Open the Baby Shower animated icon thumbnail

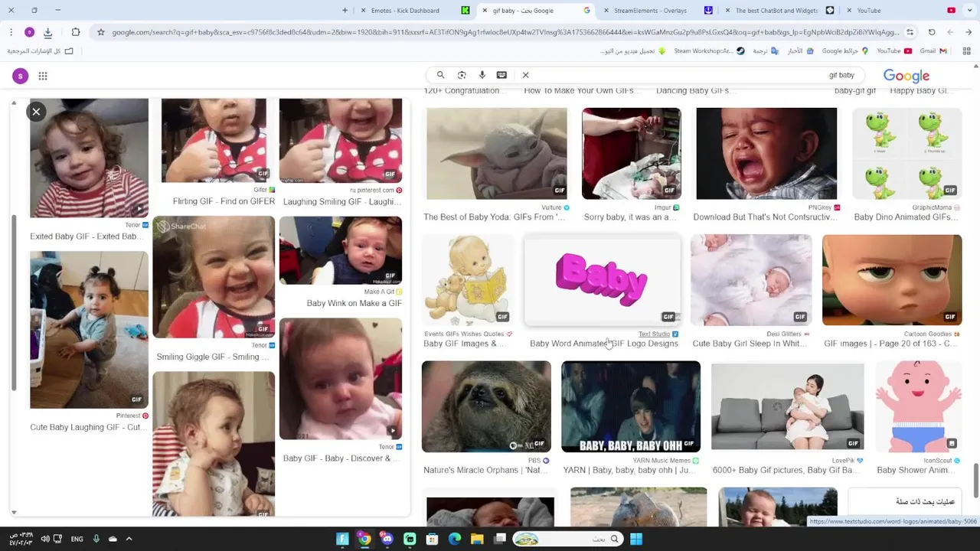pos(918,406)
